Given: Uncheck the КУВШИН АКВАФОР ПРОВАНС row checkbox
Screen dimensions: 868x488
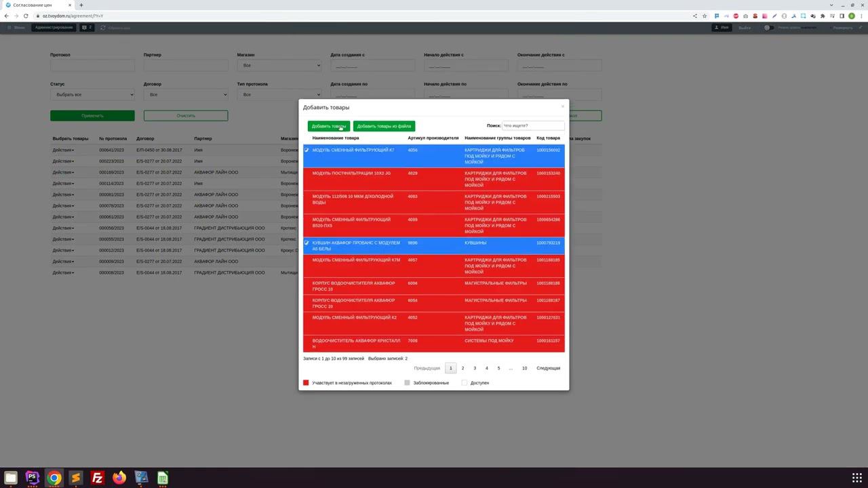Looking at the screenshot, I should (x=307, y=243).
